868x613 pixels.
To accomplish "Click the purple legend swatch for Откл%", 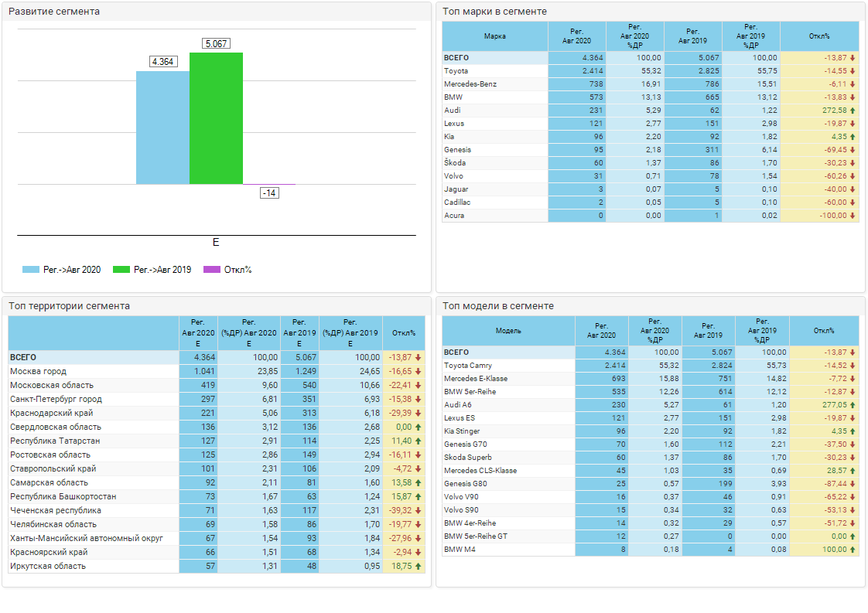I will point(212,270).
